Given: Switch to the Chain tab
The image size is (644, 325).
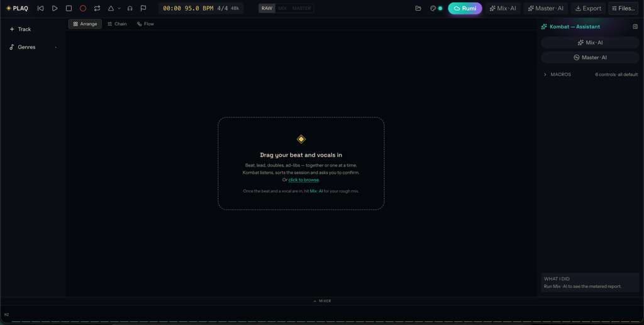Looking at the screenshot, I should (x=117, y=24).
